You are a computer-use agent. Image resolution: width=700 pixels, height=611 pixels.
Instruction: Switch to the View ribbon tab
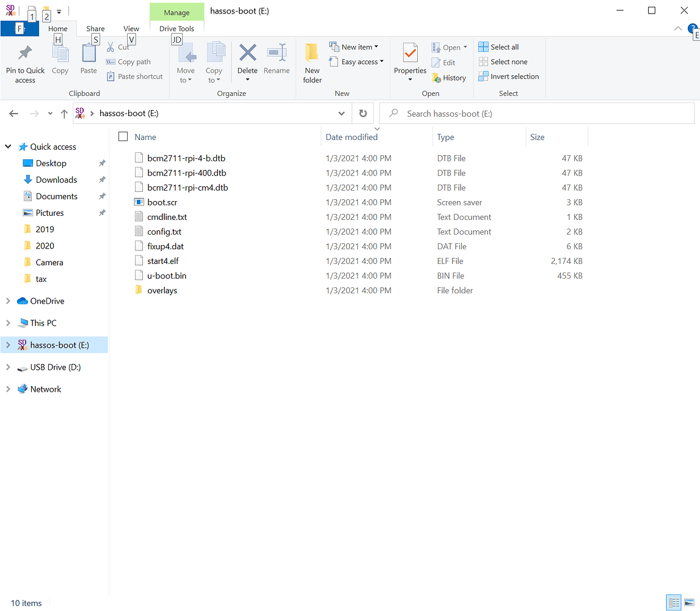click(x=131, y=28)
